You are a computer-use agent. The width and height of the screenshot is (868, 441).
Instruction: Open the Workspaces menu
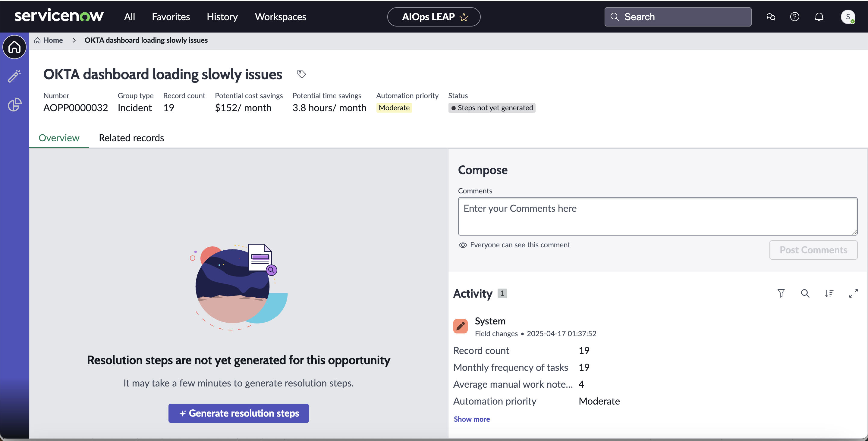[x=280, y=17]
